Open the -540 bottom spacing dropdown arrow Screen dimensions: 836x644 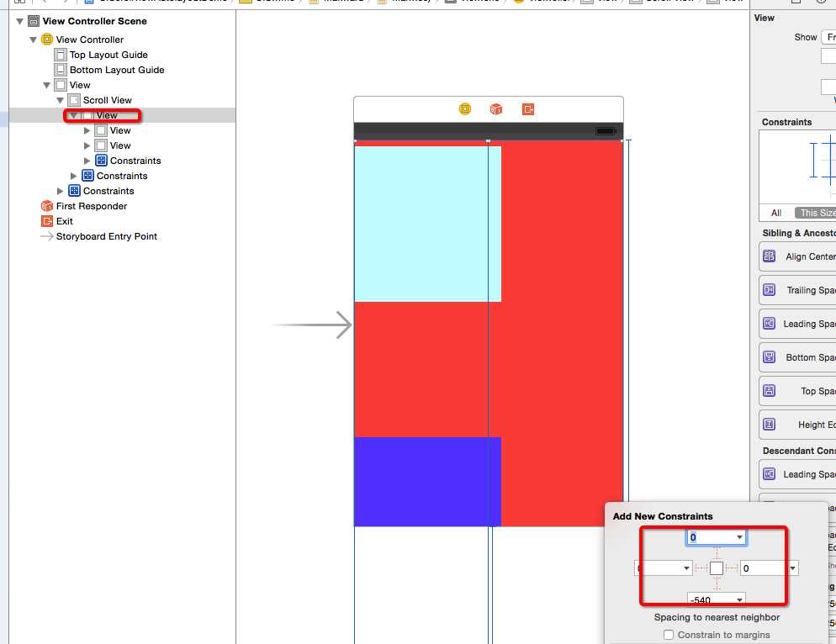tap(739, 599)
